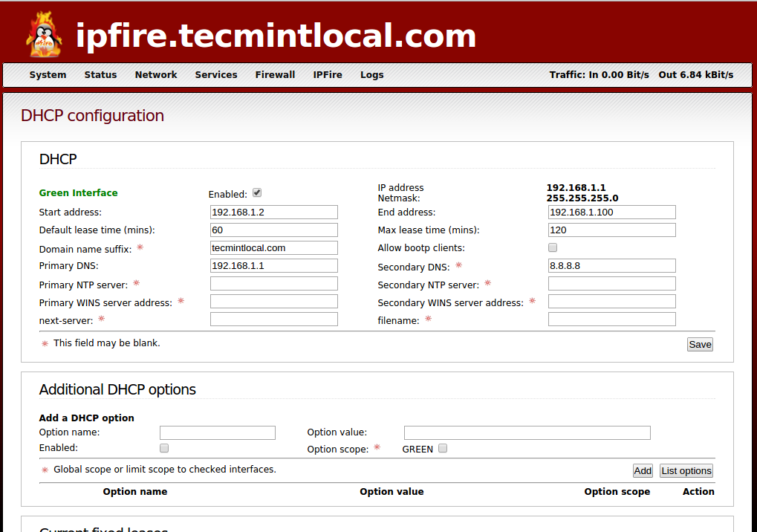Click the IP address 192.168.1.1 value
757x532 pixels.
coord(576,187)
